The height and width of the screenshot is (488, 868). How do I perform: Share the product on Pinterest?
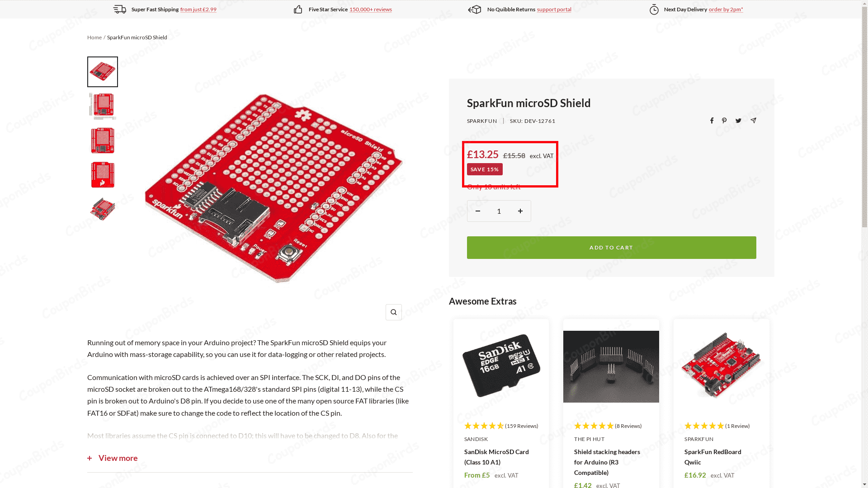724,121
